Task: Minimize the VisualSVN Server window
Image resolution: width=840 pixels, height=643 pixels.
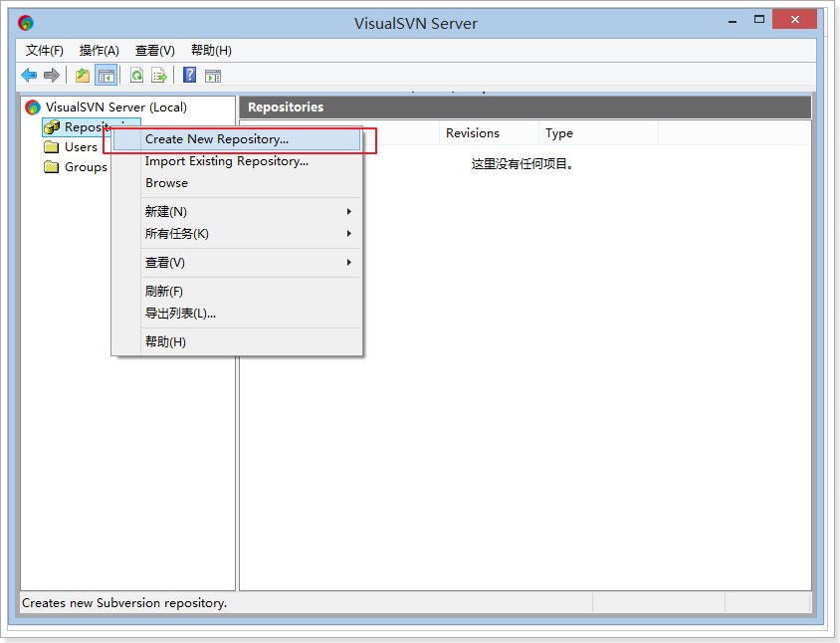Action: click(733, 20)
